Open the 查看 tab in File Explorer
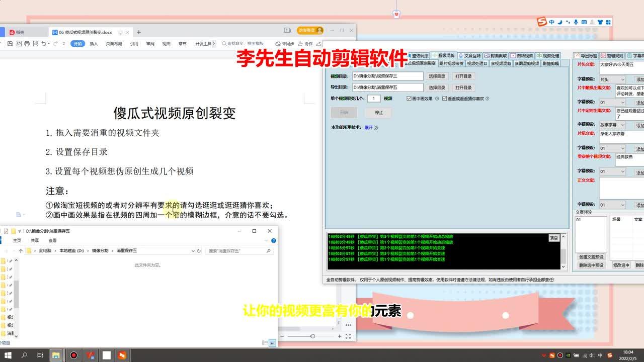This screenshot has width=644, height=362. (52, 241)
